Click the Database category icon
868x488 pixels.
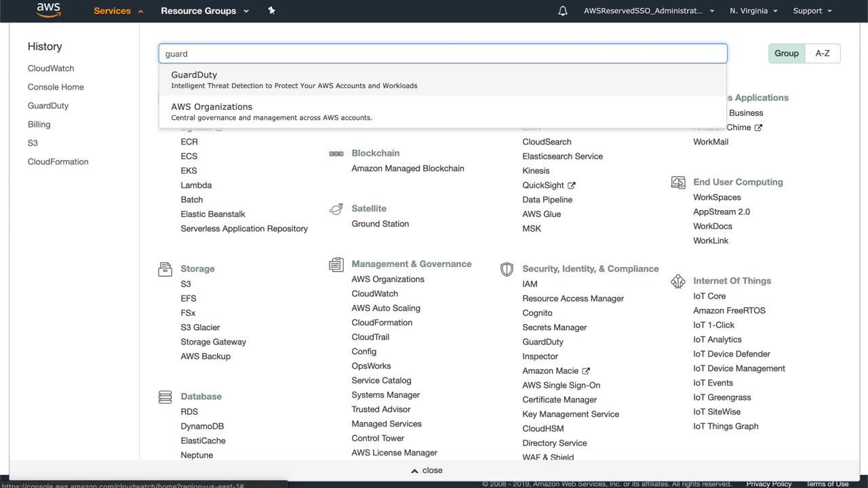(165, 396)
